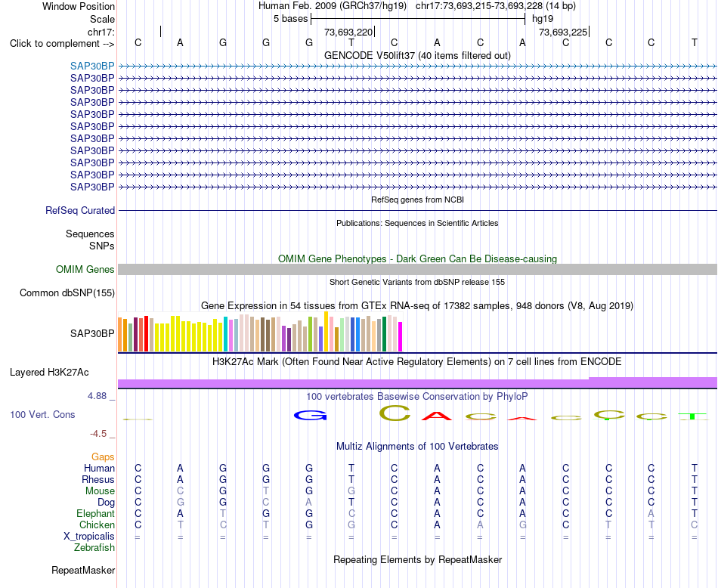Click 'RefSeq genes from NCBI' title

417,200
